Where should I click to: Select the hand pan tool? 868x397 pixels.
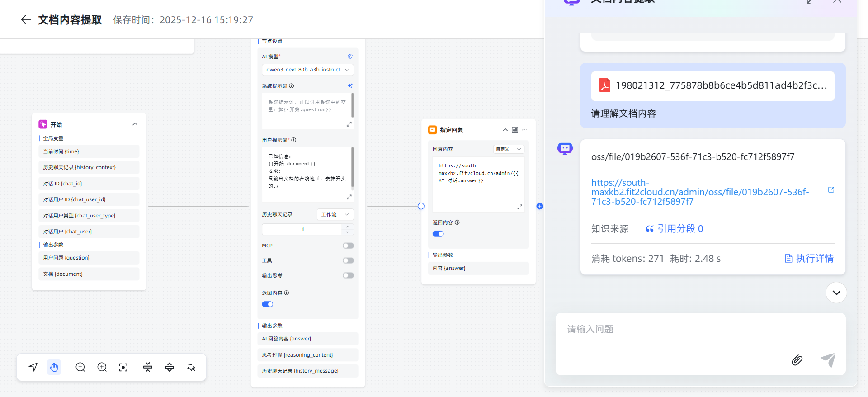point(54,367)
